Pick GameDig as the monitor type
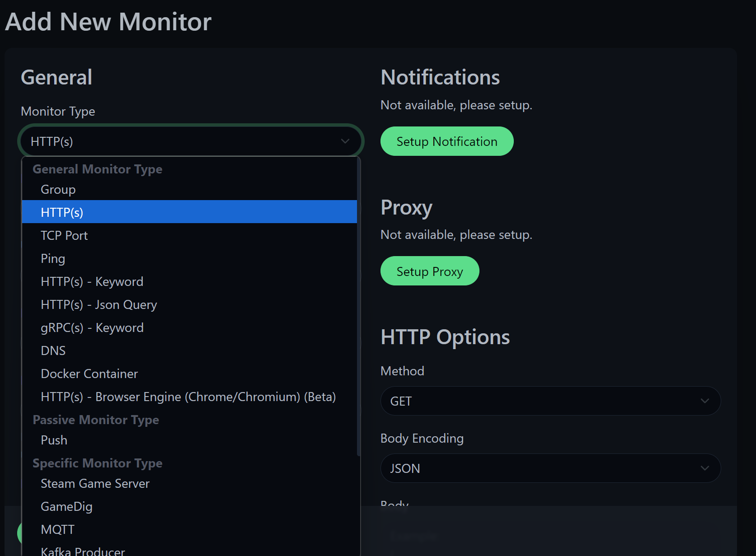 [66, 506]
